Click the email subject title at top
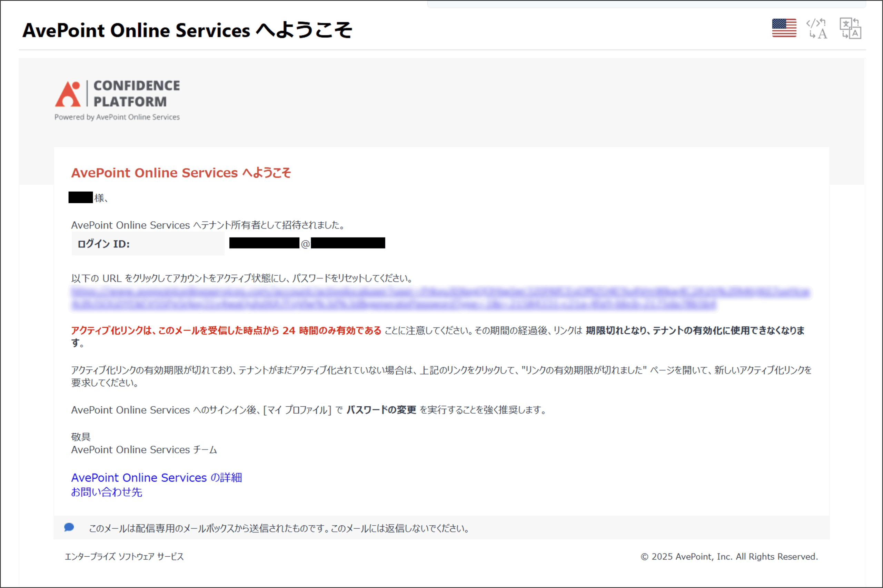Screen dimensions: 883x588 click(187, 30)
